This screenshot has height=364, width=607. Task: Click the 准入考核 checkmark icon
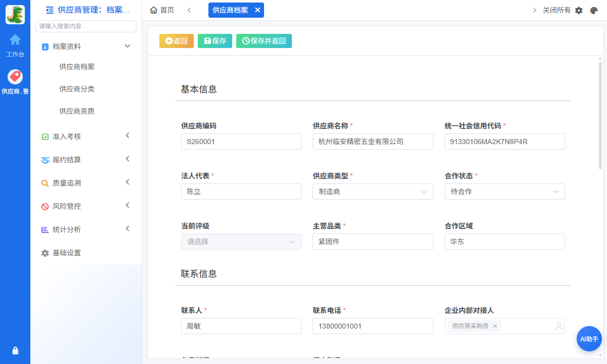coord(45,136)
